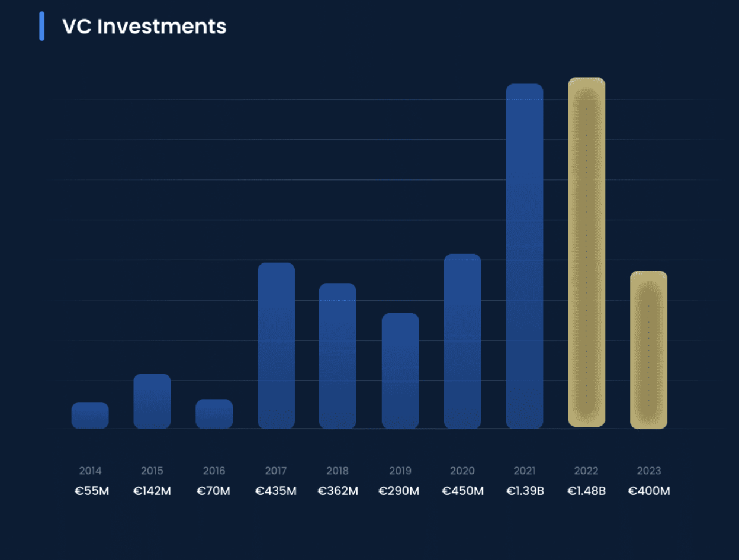This screenshot has height=560, width=739.
Task: Select the 2022 year label
Action: click(x=586, y=471)
